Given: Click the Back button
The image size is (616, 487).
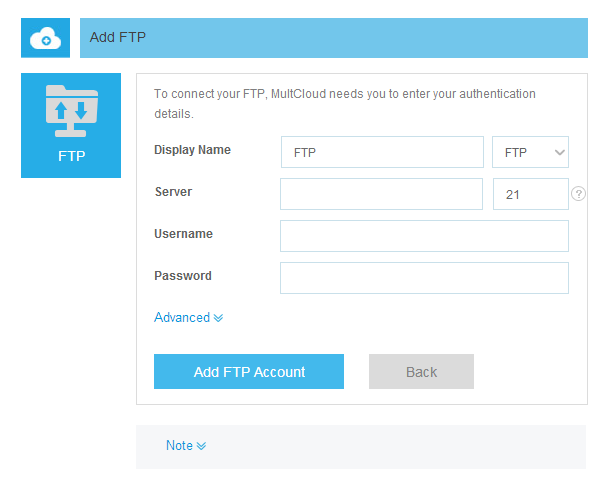Looking at the screenshot, I should click(x=421, y=372).
